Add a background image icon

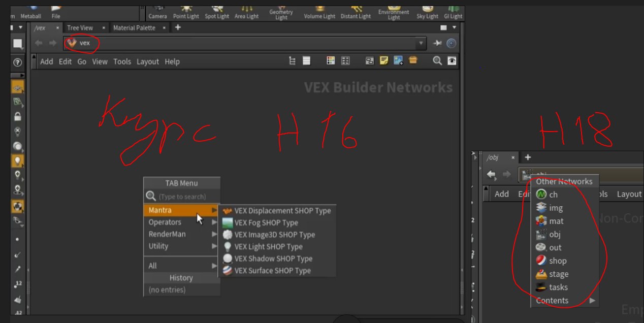coord(398,61)
